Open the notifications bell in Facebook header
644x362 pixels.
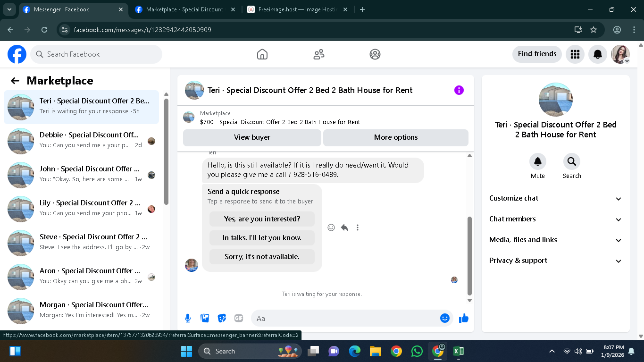point(598,54)
